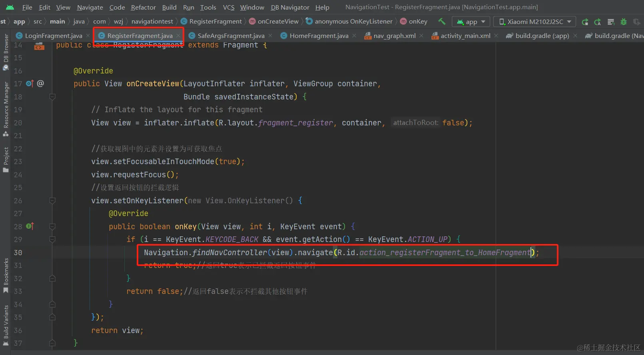This screenshot has width=644, height=355.
Task: Collapse the onKey method fold at line 28
Action: click(52, 226)
